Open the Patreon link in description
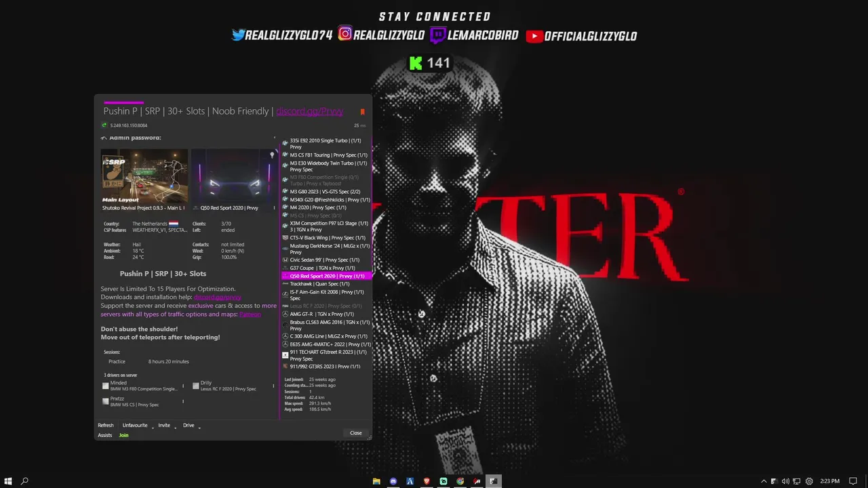This screenshot has height=488, width=868. [250, 314]
